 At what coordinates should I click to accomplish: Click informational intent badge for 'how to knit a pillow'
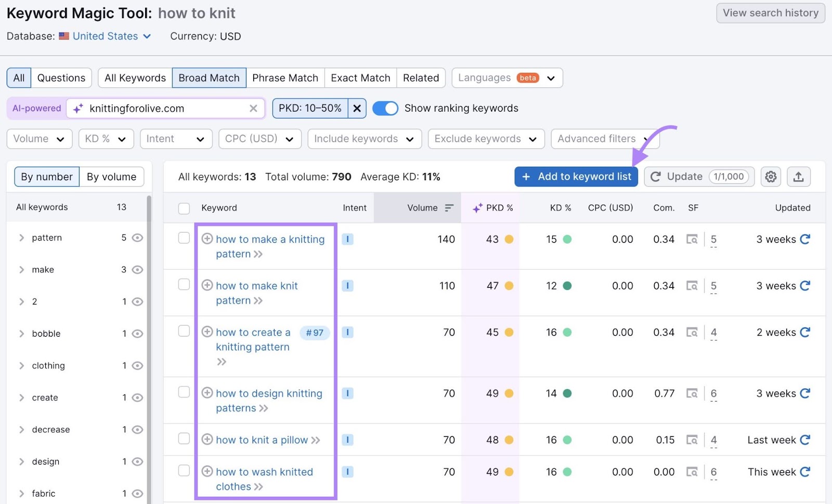[347, 440]
